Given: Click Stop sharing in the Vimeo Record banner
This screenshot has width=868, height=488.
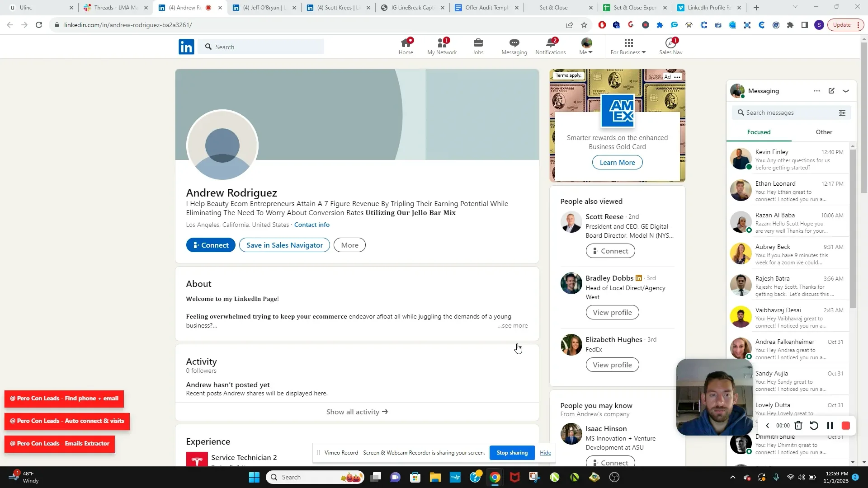Looking at the screenshot, I should click(x=512, y=452).
